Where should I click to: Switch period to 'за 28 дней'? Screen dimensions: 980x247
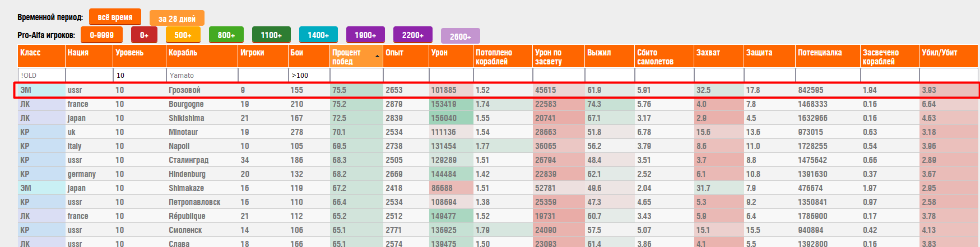click(x=177, y=18)
